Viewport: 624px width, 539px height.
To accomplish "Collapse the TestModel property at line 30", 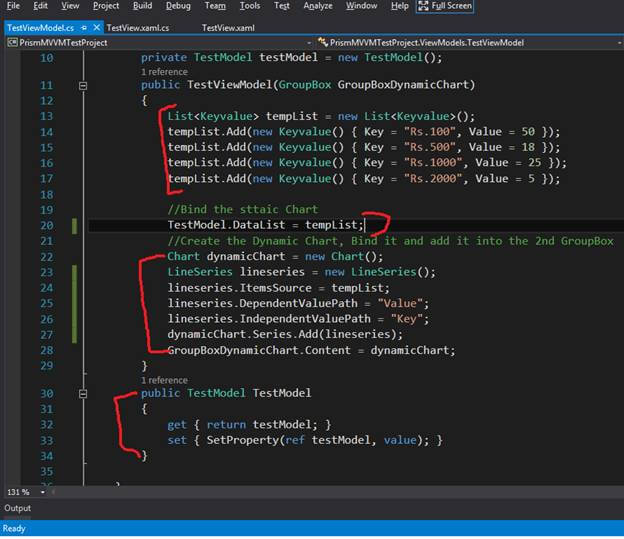I will click(83, 394).
